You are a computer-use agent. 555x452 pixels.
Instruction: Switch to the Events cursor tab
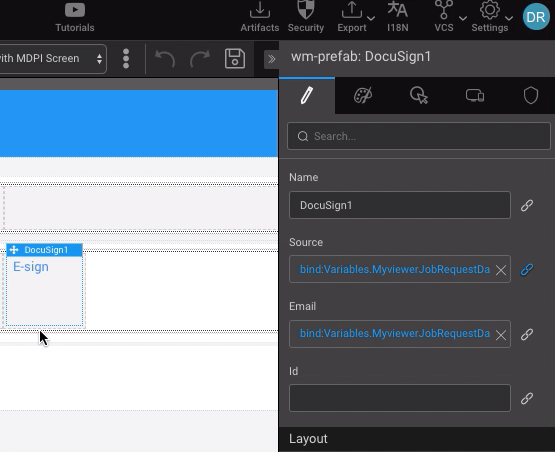click(419, 95)
